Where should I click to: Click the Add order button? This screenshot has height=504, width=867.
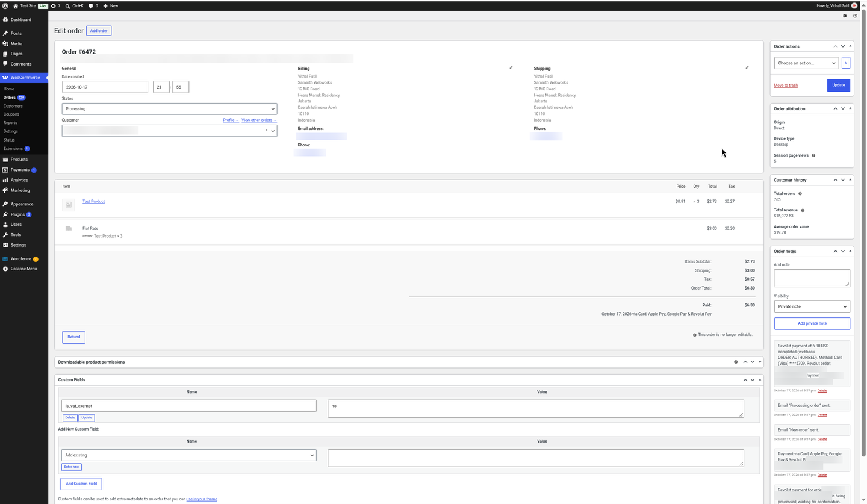pos(99,31)
